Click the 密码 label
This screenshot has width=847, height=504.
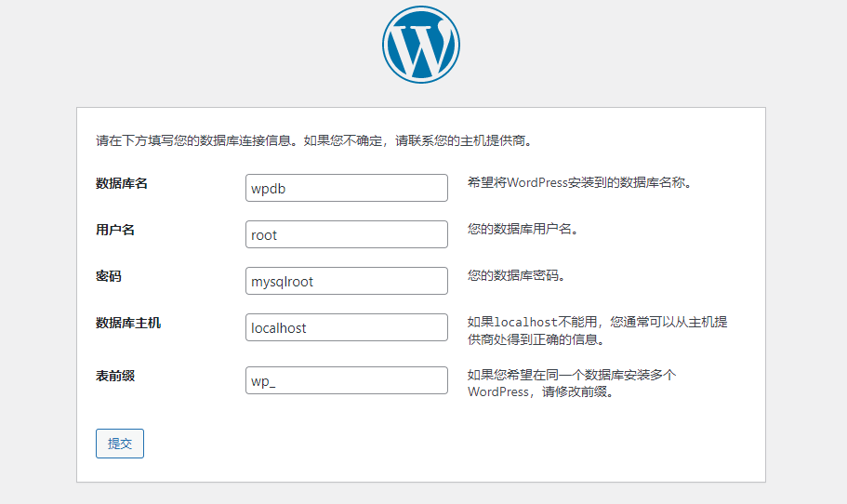pyautogui.click(x=109, y=276)
